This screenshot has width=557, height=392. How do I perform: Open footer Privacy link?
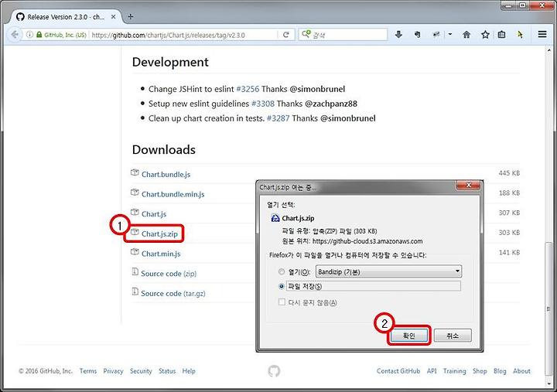(113, 371)
